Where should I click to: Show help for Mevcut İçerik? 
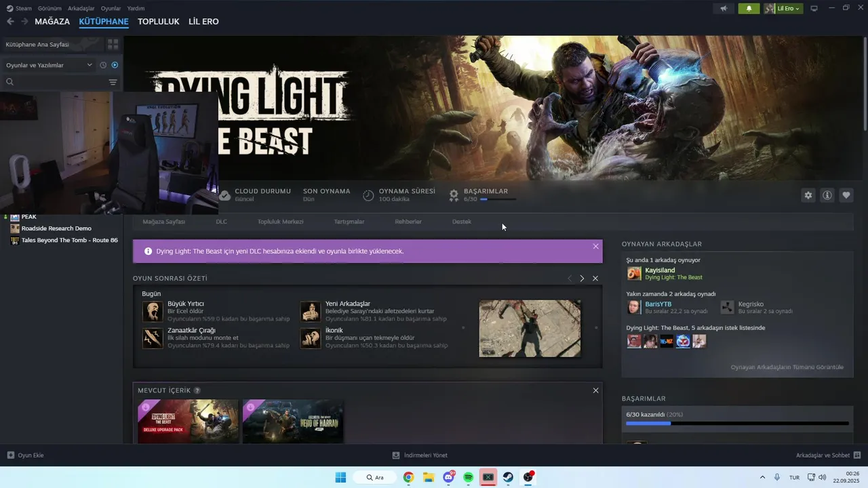[x=197, y=390]
